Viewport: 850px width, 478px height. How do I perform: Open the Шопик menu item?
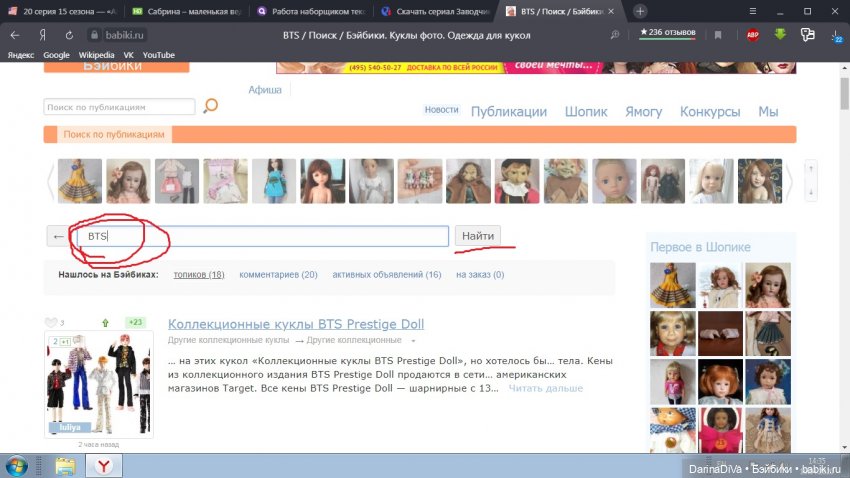(585, 112)
